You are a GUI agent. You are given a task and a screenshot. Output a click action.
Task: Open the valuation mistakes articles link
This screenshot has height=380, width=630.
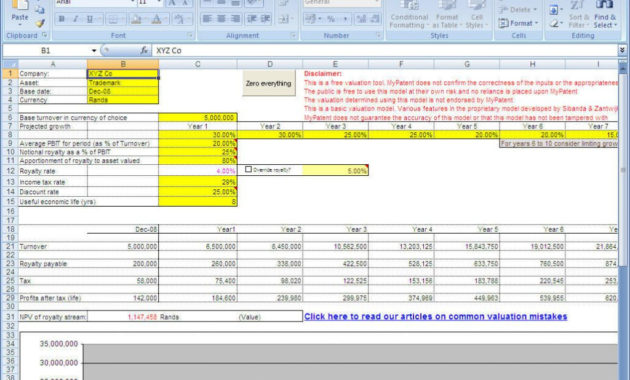tap(436, 317)
